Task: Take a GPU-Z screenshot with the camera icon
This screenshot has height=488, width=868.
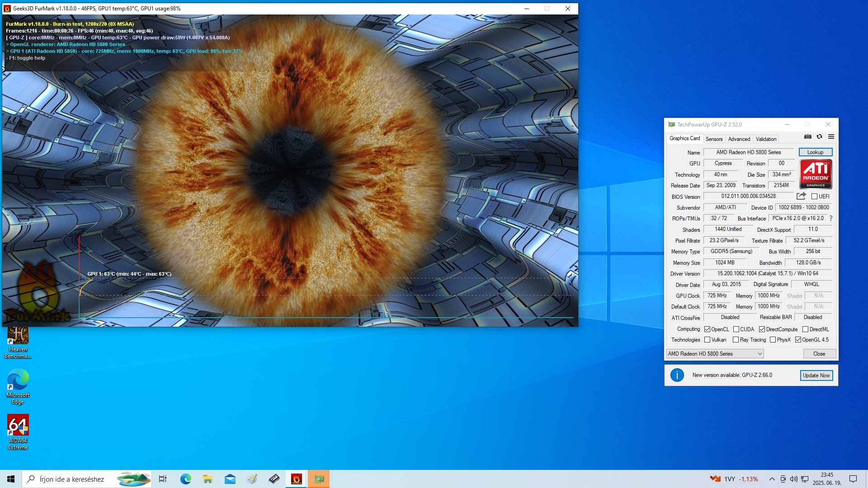Action: [808, 136]
